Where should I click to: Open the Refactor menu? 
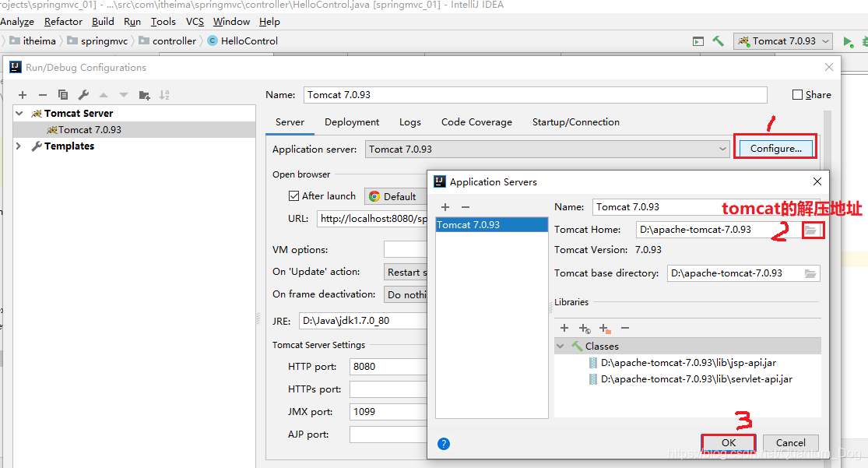coord(63,22)
